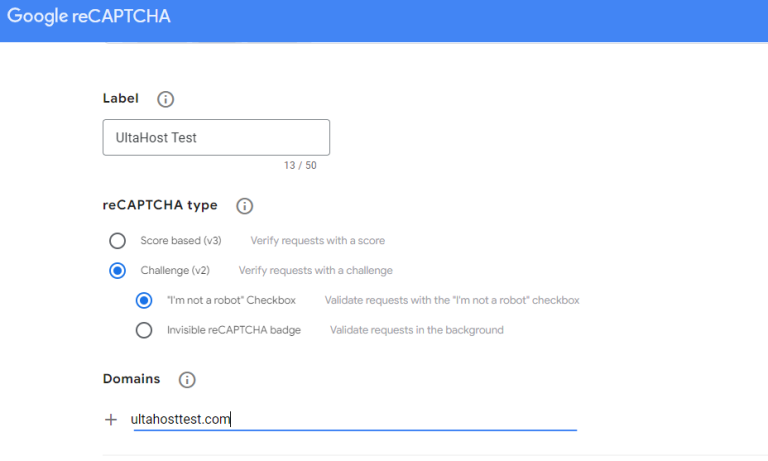Click the "reCAPTCHA type" section heading

click(x=160, y=206)
